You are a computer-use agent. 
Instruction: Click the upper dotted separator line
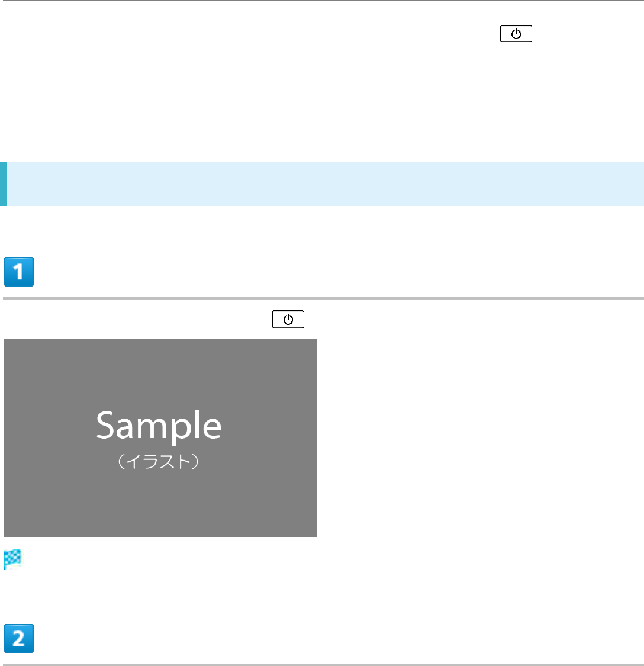[x=333, y=104]
